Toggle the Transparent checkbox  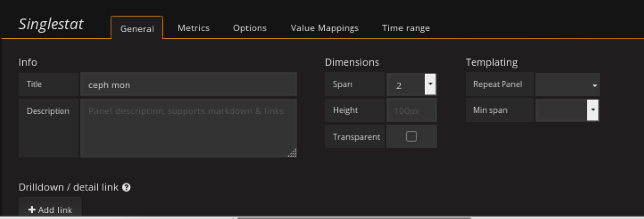tap(411, 137)
